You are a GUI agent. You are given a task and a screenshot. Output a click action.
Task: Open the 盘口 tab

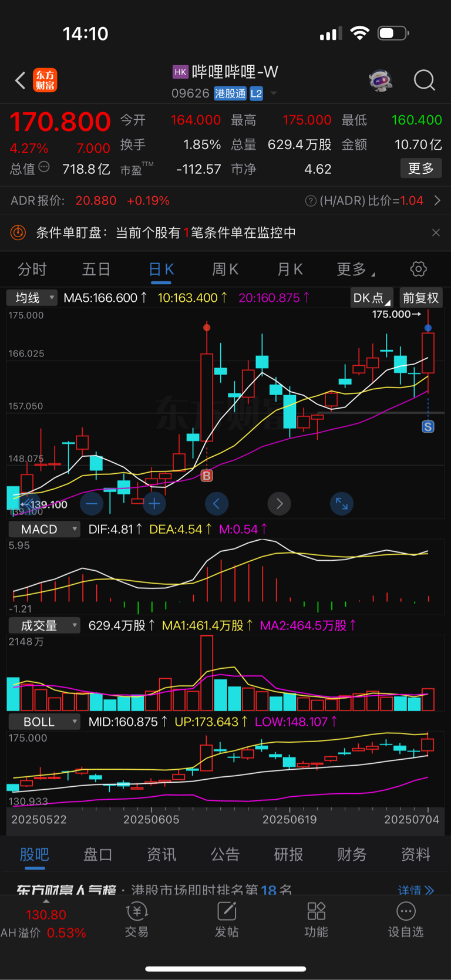point(98,854)
